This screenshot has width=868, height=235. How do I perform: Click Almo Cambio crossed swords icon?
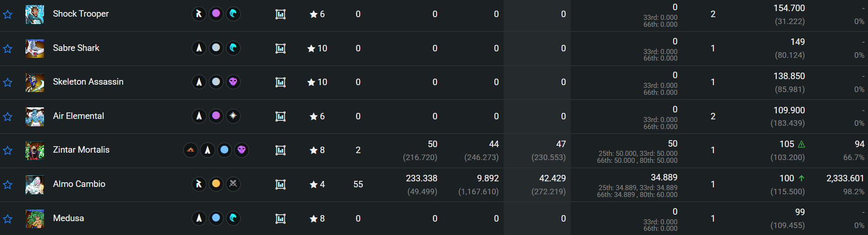click(x=233, y=184)
